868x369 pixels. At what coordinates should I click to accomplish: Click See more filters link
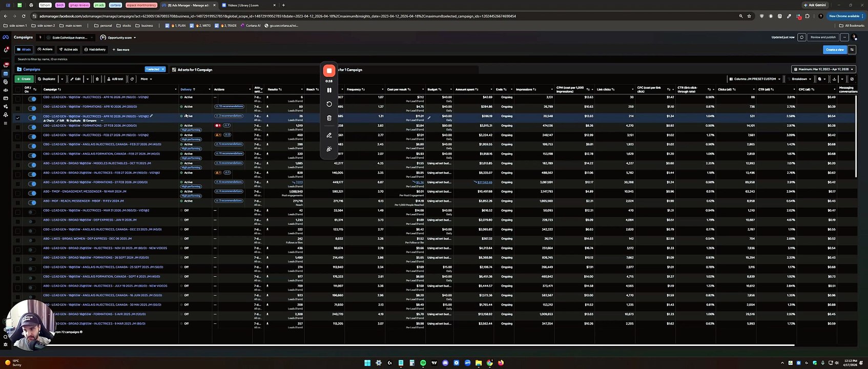tap(121, 50)
